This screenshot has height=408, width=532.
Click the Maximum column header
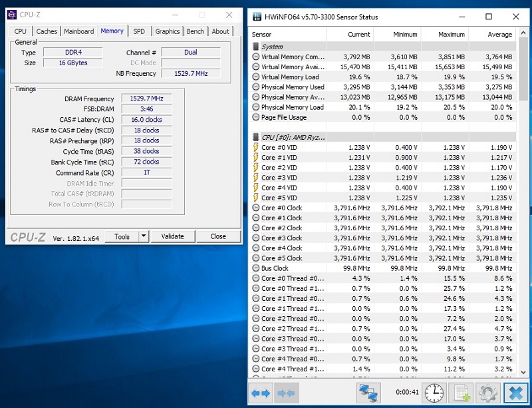click(445, 35)
